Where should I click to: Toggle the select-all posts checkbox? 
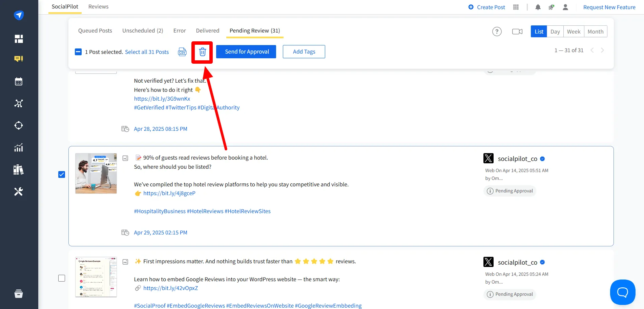(78, 52)
